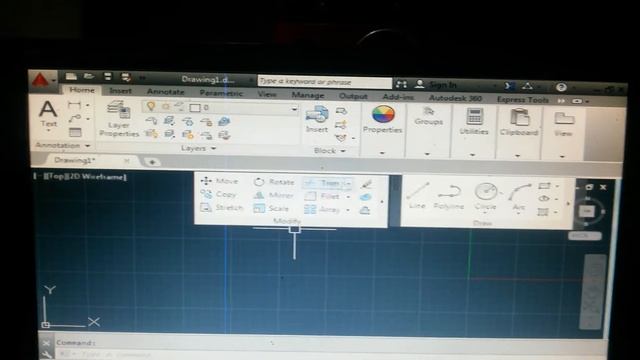Click the New file quick access icon
Viewport: 640px width, 360px height.
point(71,76)
